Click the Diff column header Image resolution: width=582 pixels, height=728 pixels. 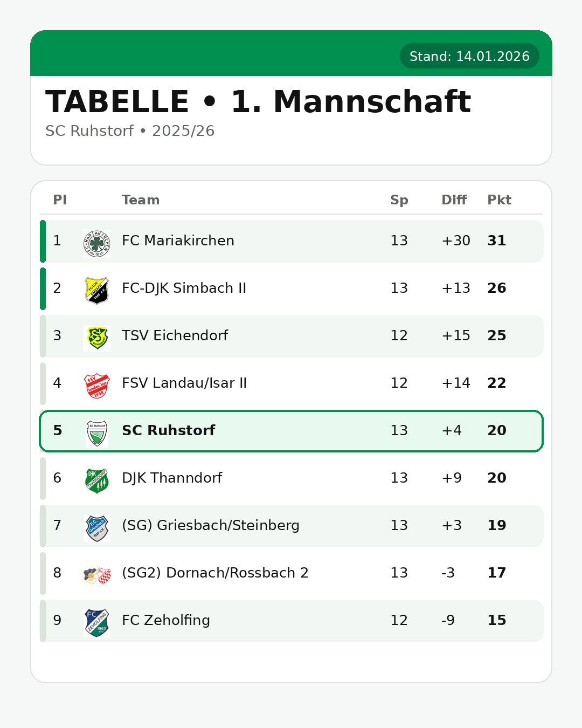pos(454,200)
